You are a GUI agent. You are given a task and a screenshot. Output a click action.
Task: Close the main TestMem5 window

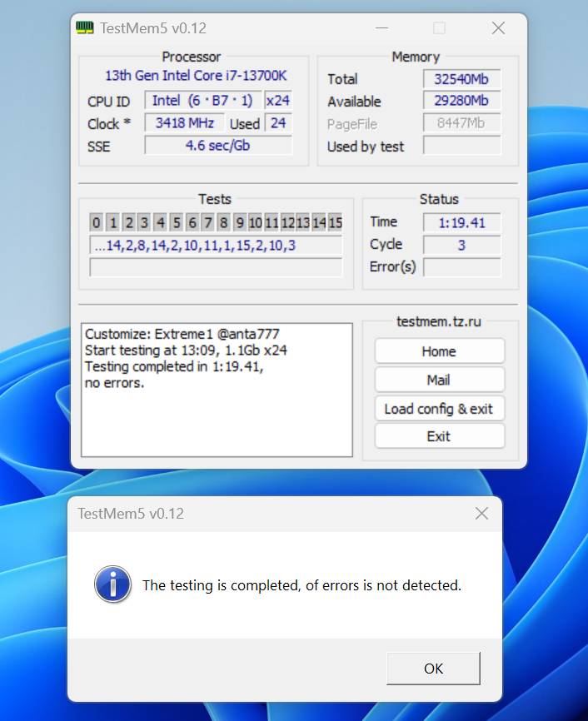click(498, 28)
